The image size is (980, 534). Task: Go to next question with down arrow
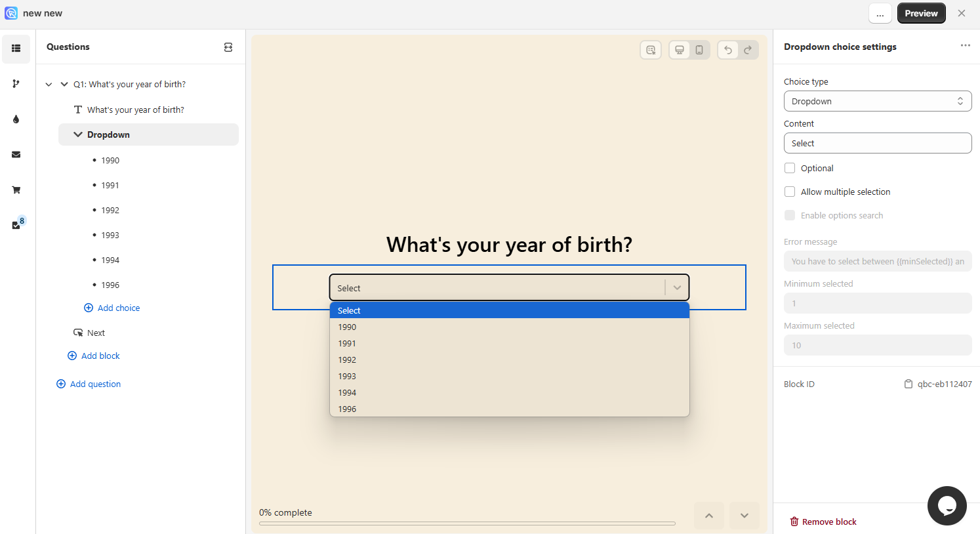coord(745,516)
